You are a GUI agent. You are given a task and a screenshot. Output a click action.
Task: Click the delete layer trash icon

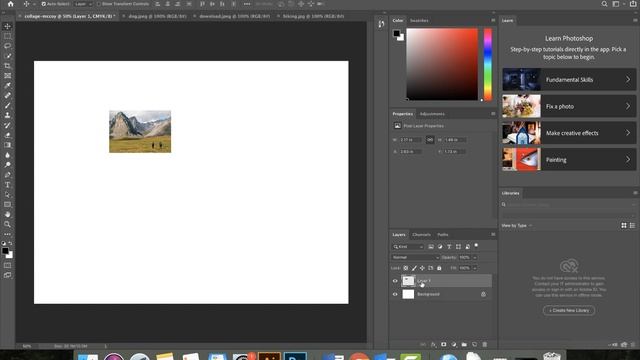coord(484,344)
